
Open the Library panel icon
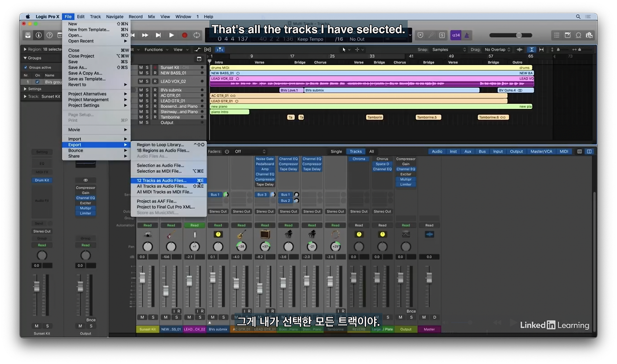pos(28,35)
